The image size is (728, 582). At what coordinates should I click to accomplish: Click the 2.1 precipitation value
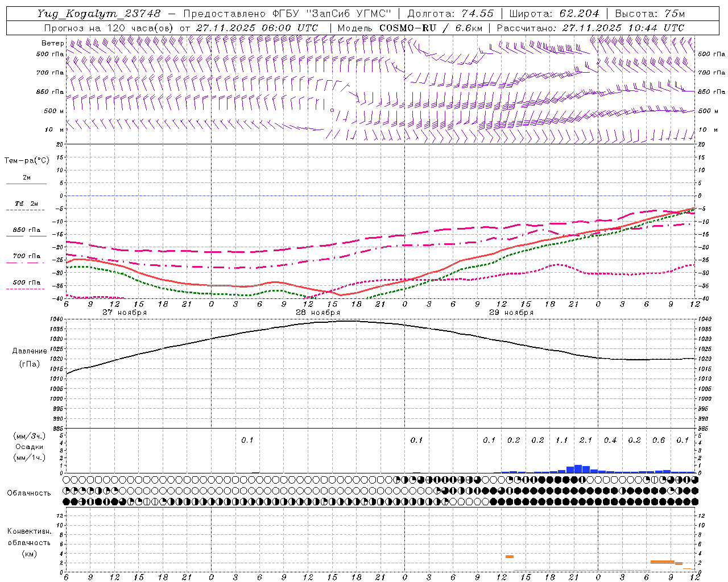click(586, 440)
